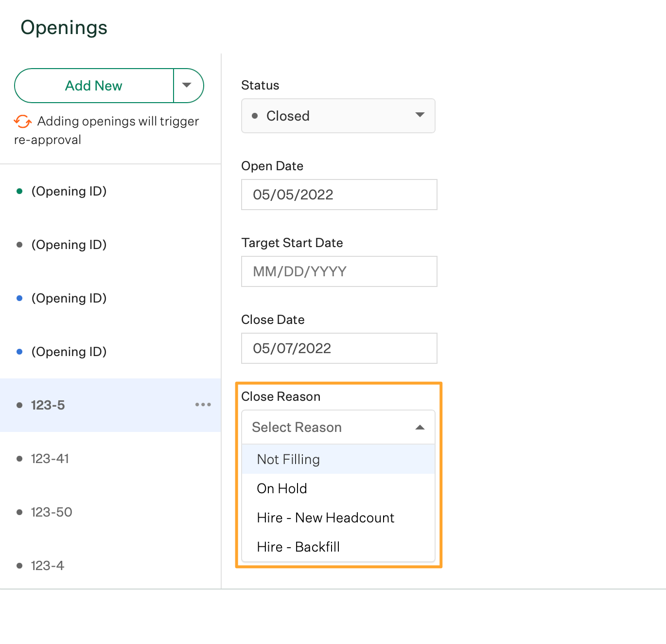Click the Add New button
The height and width of the screenshot is (644, 666).
point(93,86)
